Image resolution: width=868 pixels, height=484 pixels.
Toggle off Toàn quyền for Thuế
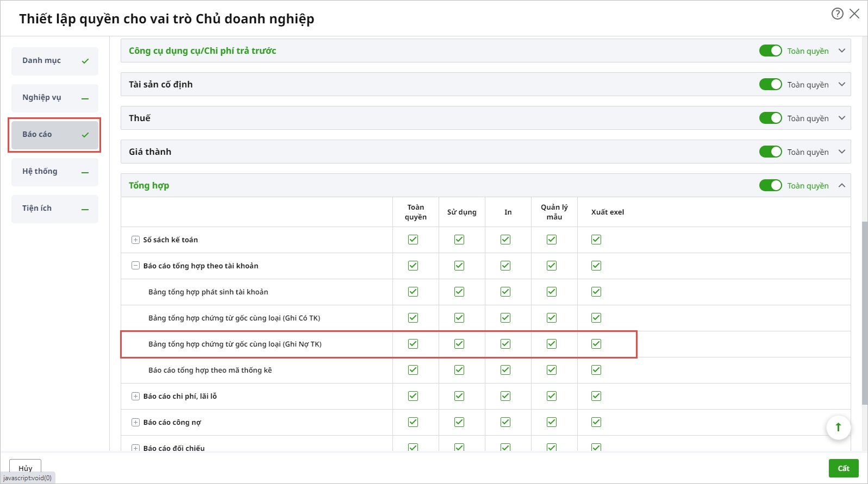(x=770, y=118)
